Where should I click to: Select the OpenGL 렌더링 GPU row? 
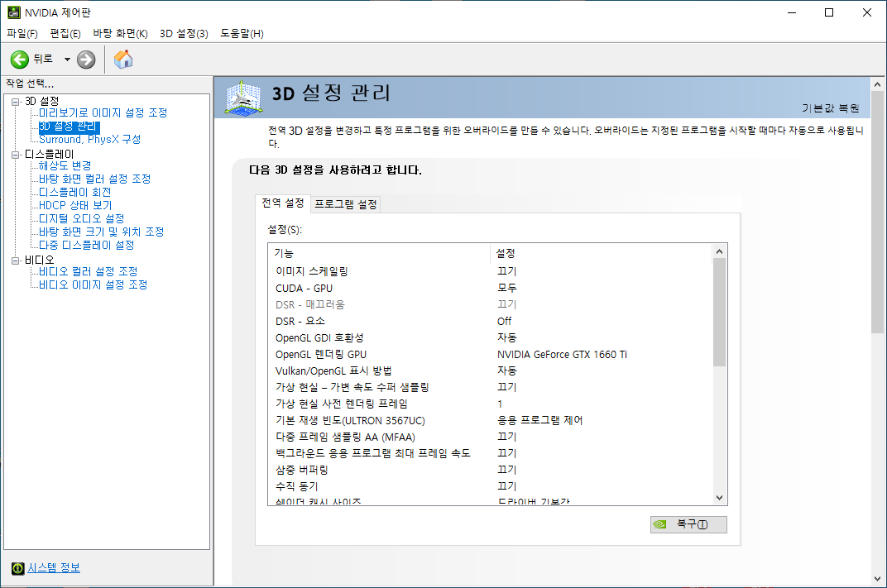(491, 354)
